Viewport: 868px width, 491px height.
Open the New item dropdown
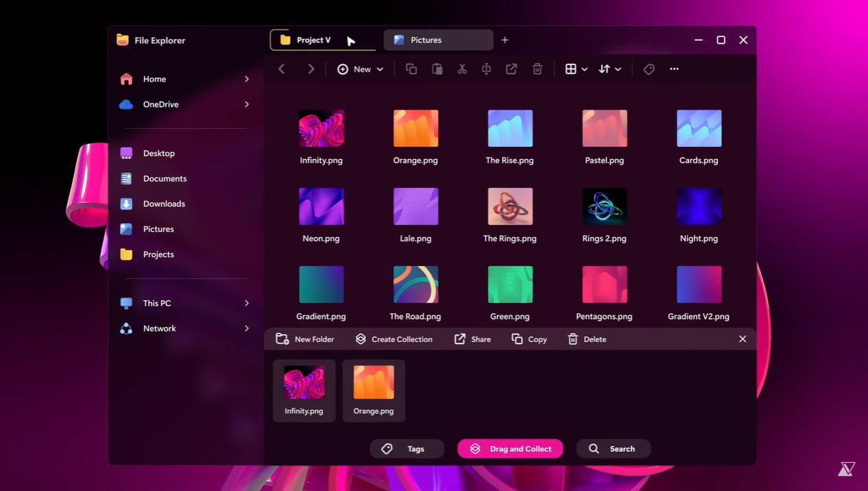[x=360, y=69]
